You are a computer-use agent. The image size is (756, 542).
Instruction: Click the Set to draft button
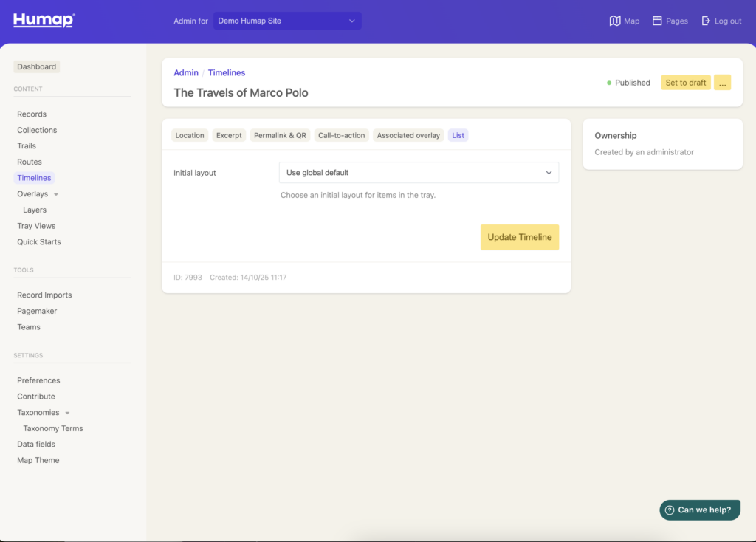coord(685,83)
